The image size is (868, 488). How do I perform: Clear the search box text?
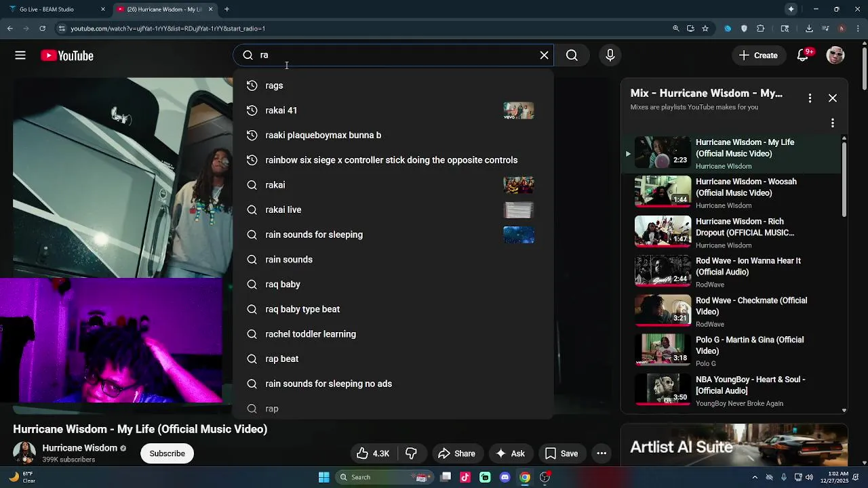point(544,56)
